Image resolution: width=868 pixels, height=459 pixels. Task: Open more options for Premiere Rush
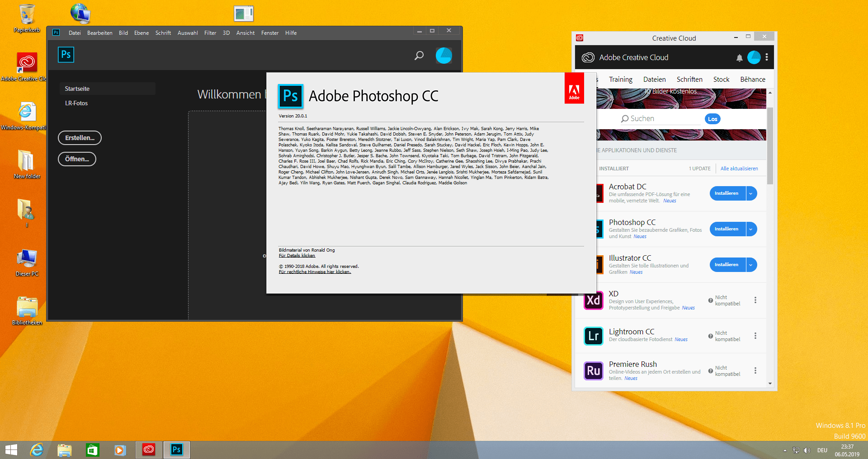[755, 371]
